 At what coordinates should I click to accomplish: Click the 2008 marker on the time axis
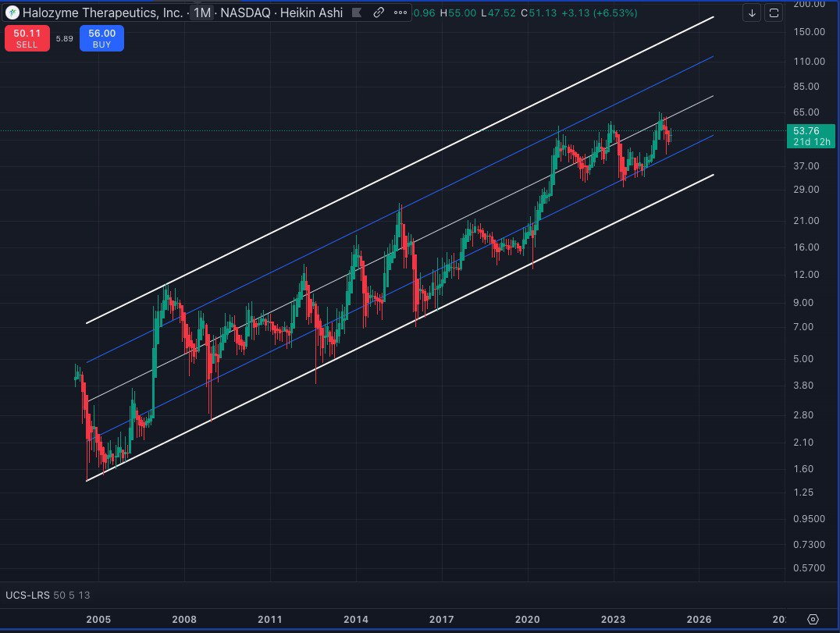coord(184,619)
